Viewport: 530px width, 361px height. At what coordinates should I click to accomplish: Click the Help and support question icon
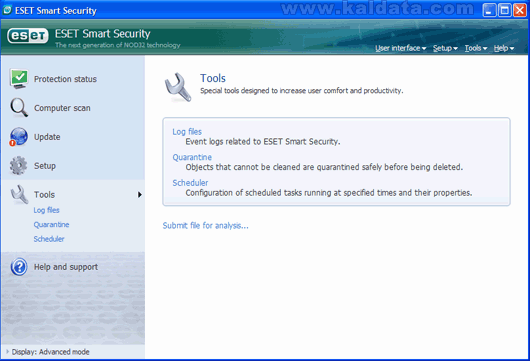pos(19,267)
